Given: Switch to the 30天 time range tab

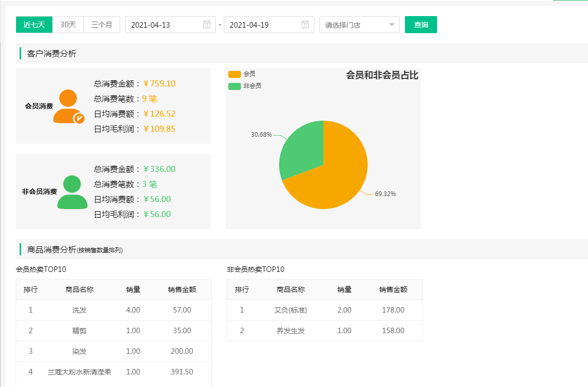Looking at the screenshot, I should pyautogui.click(x=68, y=24).
